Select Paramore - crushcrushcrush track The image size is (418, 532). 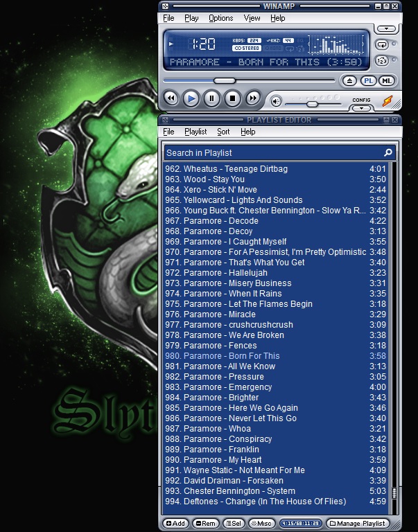pos(275,324)
